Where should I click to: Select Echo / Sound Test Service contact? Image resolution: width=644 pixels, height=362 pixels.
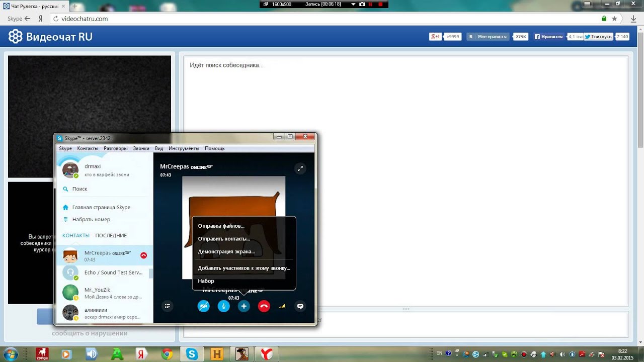point(104,273)
